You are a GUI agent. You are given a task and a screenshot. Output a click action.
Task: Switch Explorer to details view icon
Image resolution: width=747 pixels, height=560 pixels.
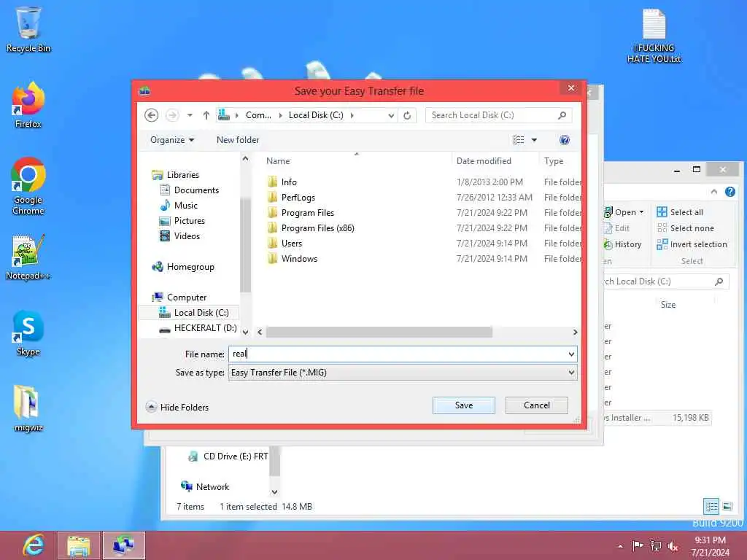[x=711, y=506]
